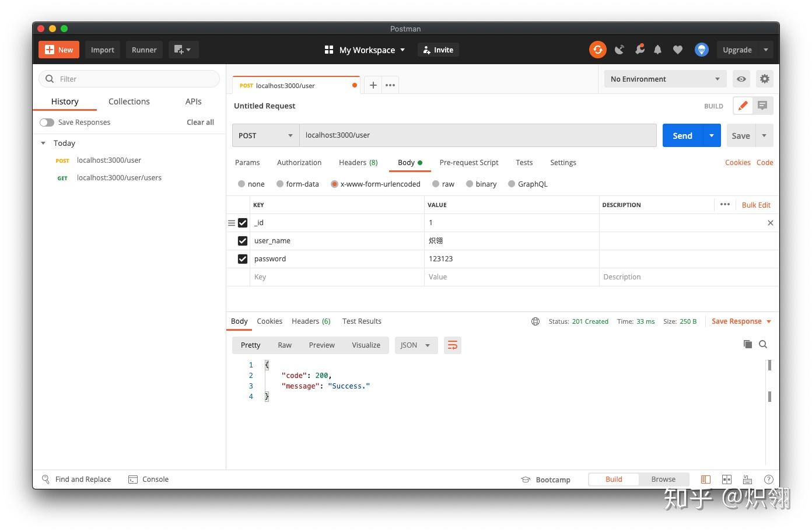Screen dimensions: 812x532
Task: Copy the response body using the copy icon
Action: click(x=748, y=344)
